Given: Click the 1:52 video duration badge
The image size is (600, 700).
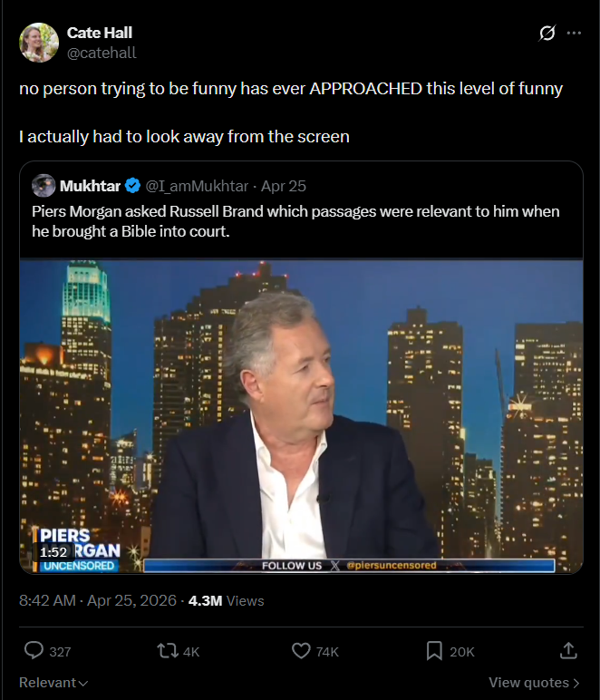Looking at the screenshot, I should [x=53, y=551].
